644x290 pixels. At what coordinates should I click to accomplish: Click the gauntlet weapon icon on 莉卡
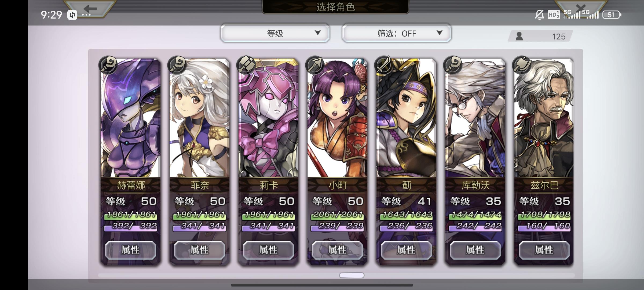pos(246,65)
